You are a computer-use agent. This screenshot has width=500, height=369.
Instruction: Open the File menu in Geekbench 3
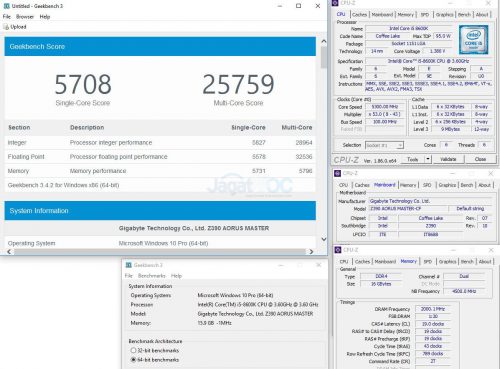click(x=7, y=17)
